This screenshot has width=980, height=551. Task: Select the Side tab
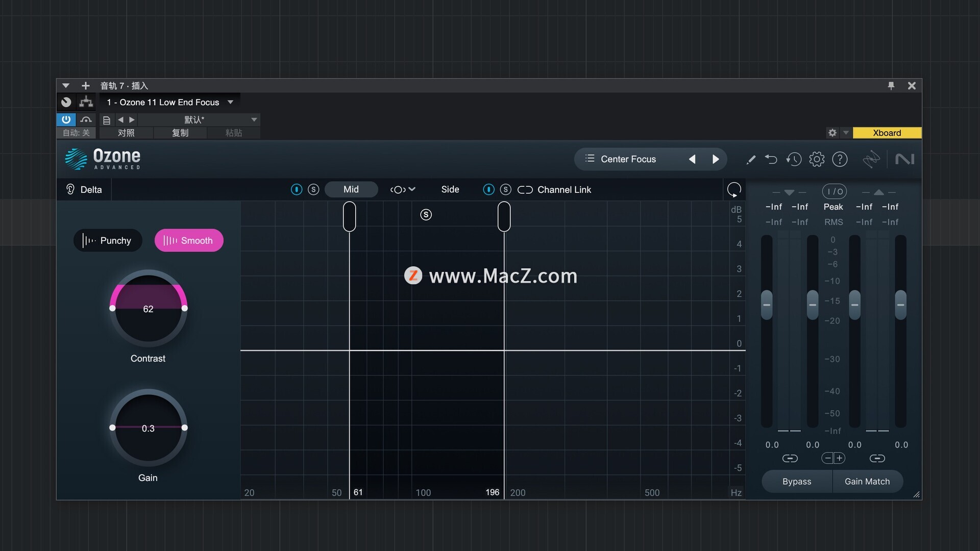(x=450, y=189)
